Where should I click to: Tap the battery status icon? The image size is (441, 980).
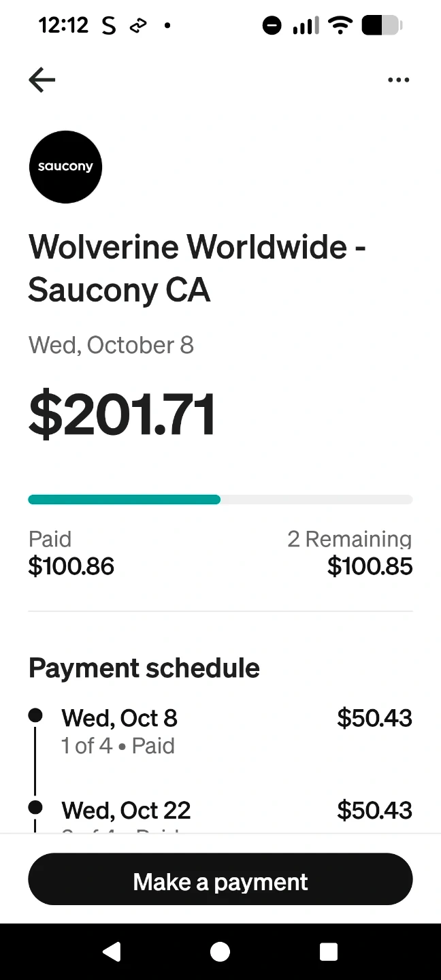click(x=382, y=26)
